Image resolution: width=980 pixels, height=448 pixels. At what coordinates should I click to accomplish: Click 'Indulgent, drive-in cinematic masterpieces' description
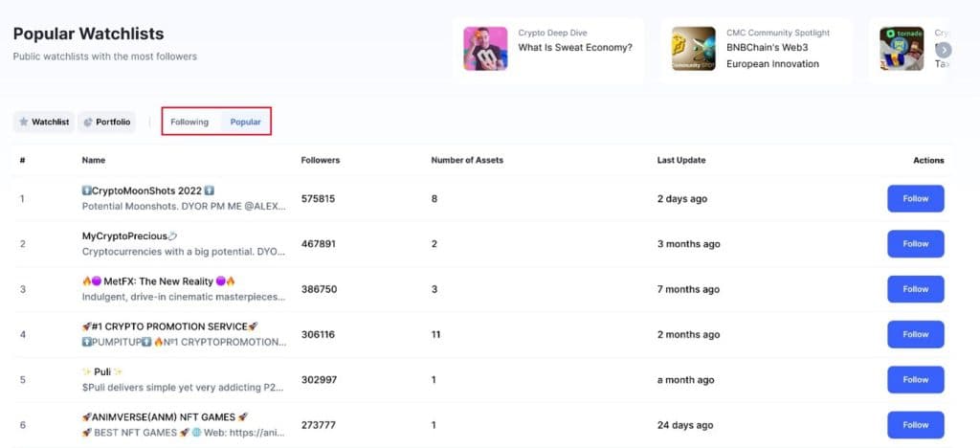(184, 297)
